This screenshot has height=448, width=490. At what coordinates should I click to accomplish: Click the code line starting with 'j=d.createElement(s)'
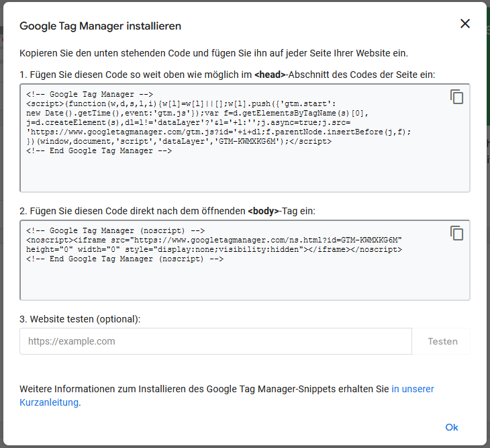[189, 122]
